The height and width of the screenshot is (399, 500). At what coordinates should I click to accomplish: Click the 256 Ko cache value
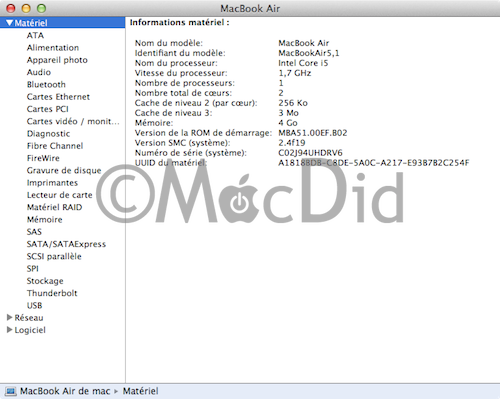[293, 103]
